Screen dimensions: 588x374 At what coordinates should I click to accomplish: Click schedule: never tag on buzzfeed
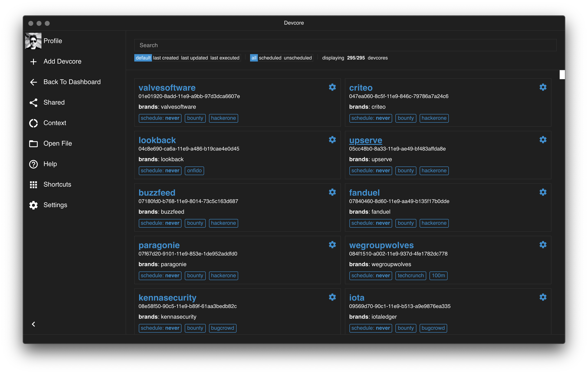pyautogui.click(x=160, y=223)
